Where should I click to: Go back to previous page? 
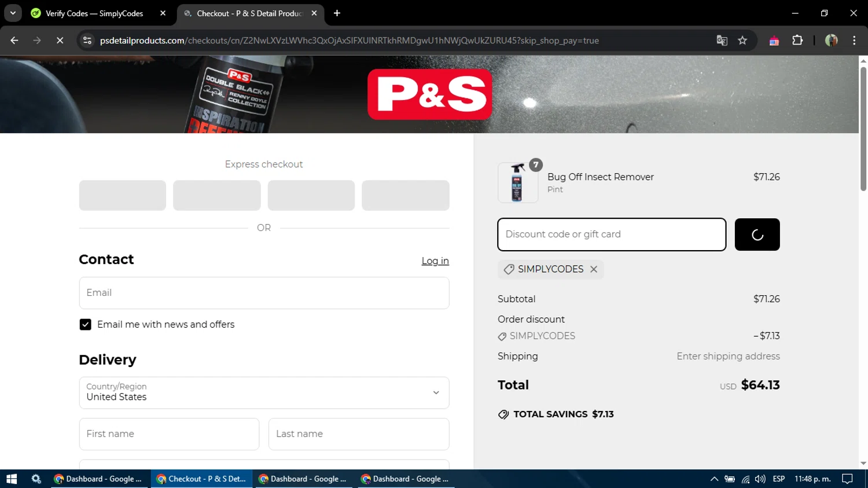tap(14, 41)
